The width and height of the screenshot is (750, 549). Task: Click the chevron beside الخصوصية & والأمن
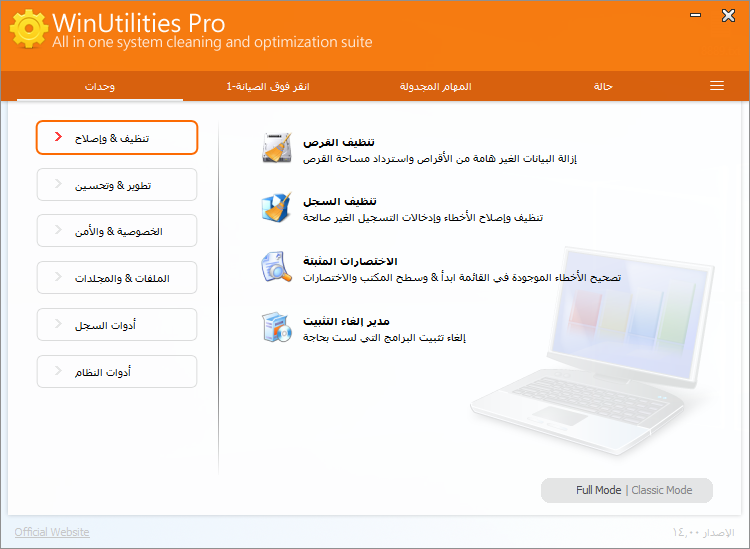tap(58, 230)
